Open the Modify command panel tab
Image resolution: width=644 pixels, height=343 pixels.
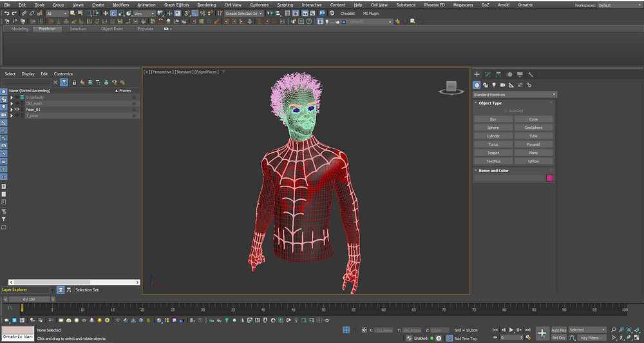coord(488,74)
